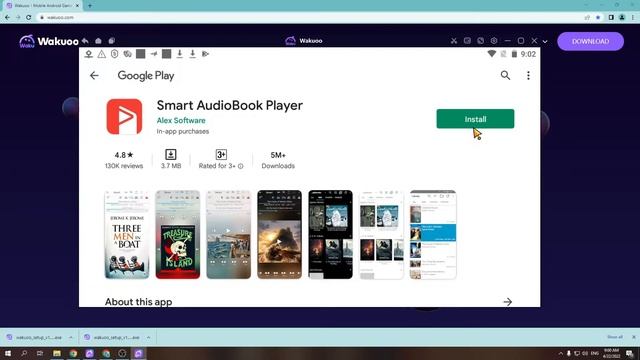View the Treasure Island screenshot
This screenshot has width=640, height=360.
[178, 235]
